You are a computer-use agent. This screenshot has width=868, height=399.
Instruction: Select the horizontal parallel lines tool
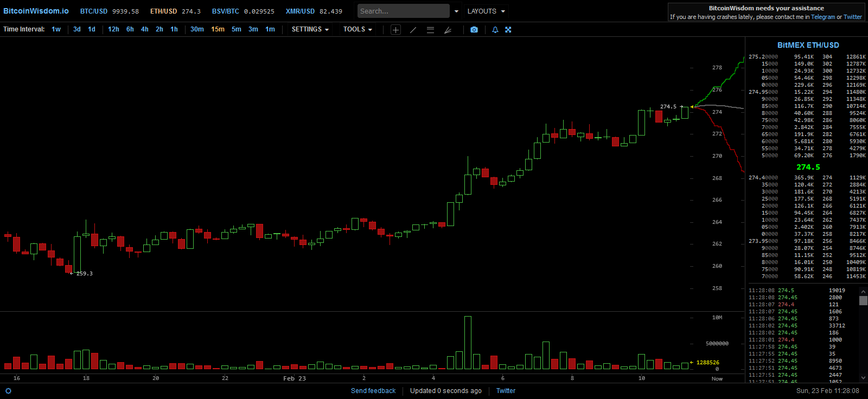[430, 30]
